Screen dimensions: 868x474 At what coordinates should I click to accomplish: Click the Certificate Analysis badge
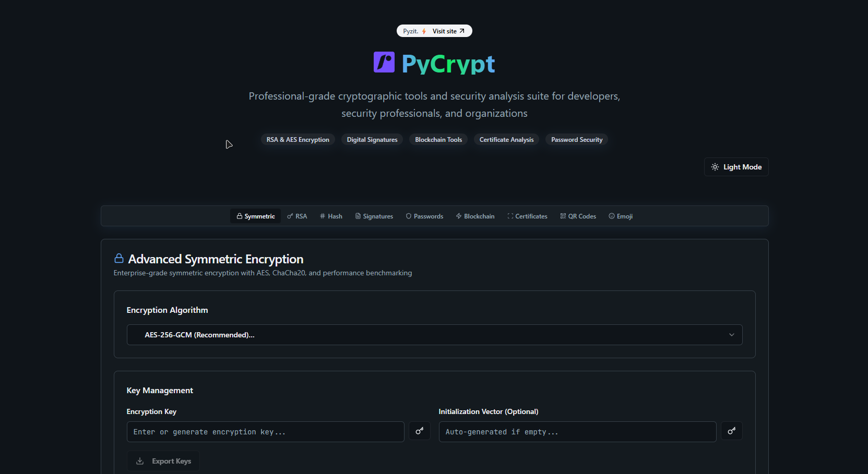point(506,140)
